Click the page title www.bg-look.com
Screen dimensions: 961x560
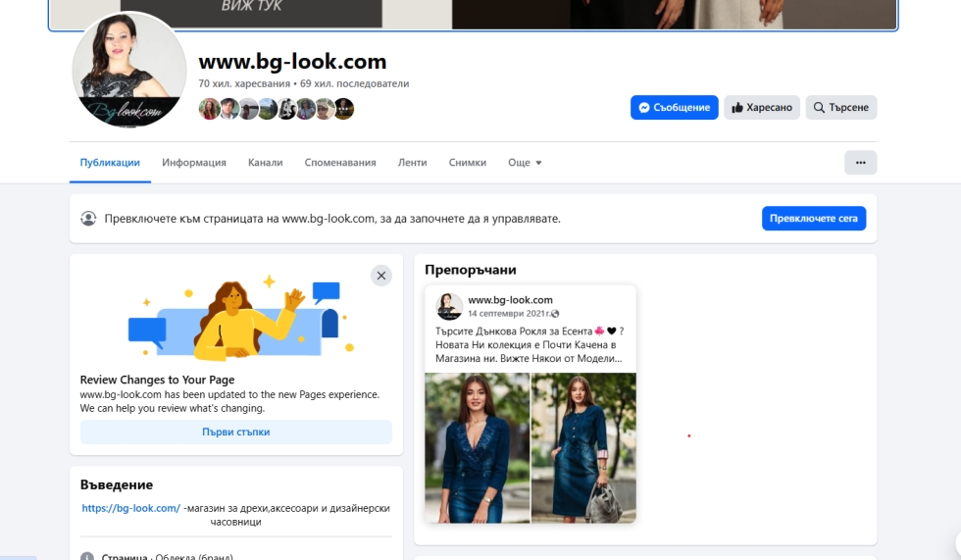click(x=292, y=61)
